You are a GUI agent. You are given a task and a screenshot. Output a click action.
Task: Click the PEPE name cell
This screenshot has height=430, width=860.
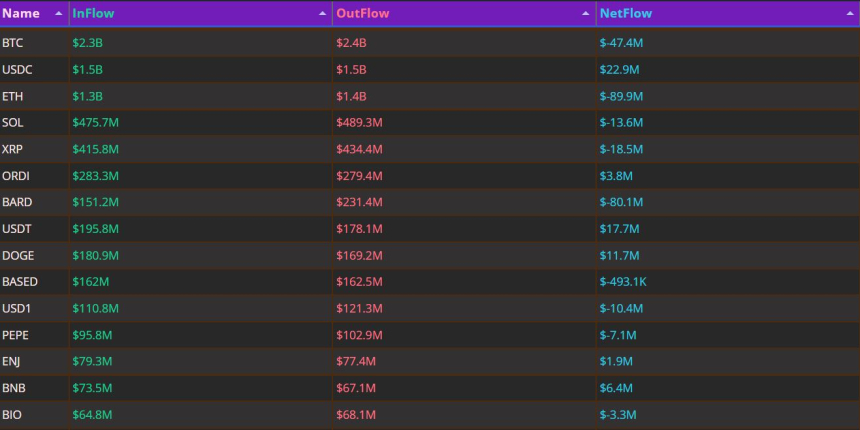click(x=16, y=335)
